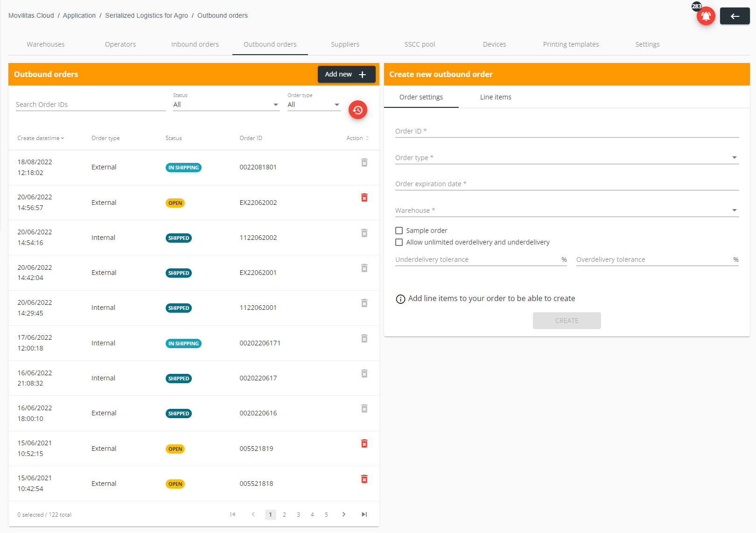756x533 pixels.
Task: Click the Overdelivery tolerance field
Action: [657, 259]
